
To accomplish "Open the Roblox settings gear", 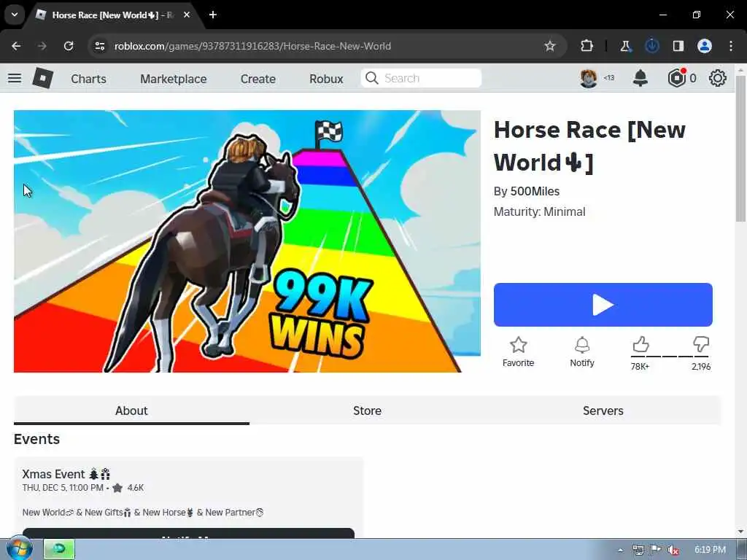I will pos(718,78).
